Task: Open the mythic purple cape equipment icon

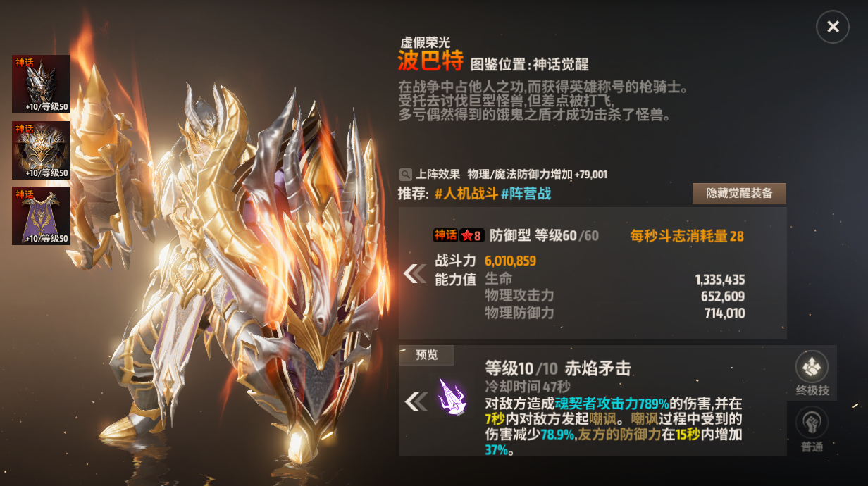Action: pyautogui.click(x=41, y=216)
